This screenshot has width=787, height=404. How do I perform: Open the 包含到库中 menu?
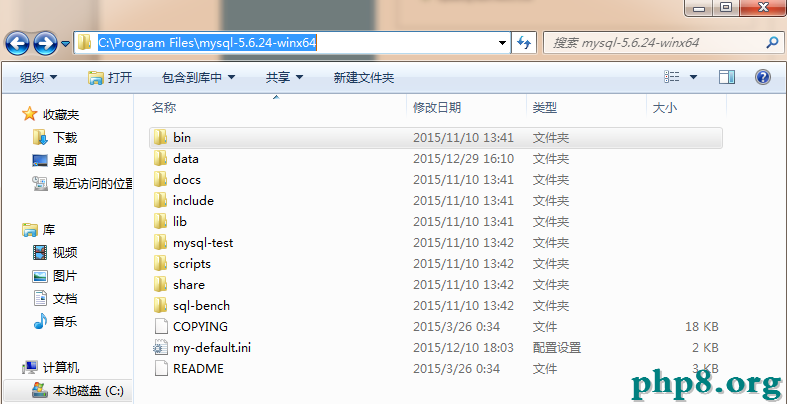tap(198, 78)
